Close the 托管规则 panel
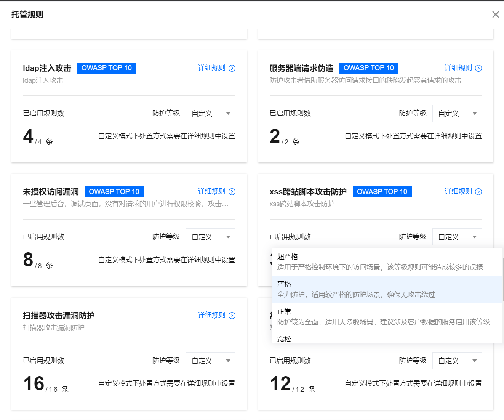The image size is (504, 420). 495,14
